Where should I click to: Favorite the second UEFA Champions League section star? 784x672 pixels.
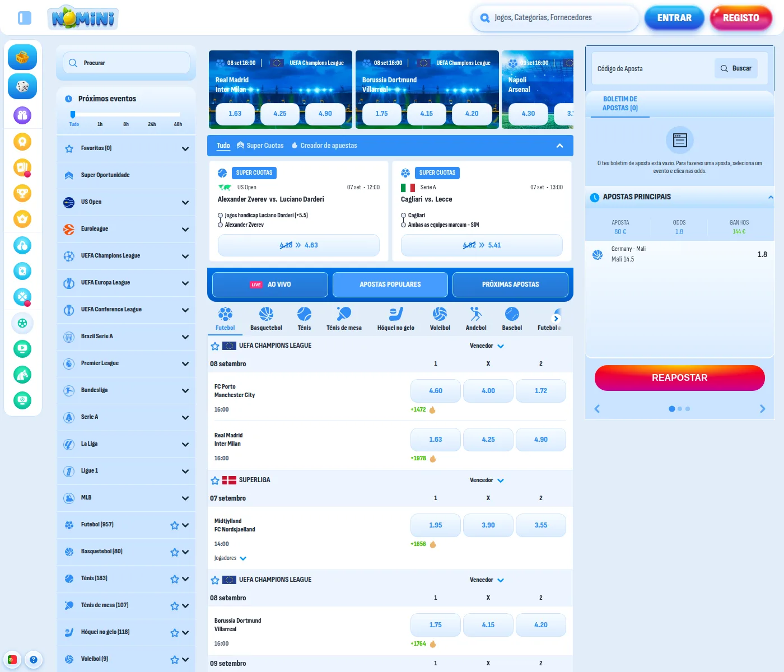pyautogui.click(x=215, y=580)
